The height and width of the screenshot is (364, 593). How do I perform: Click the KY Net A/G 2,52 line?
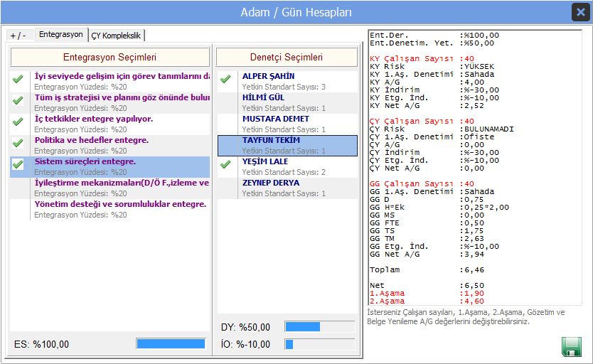pos(427,106)
